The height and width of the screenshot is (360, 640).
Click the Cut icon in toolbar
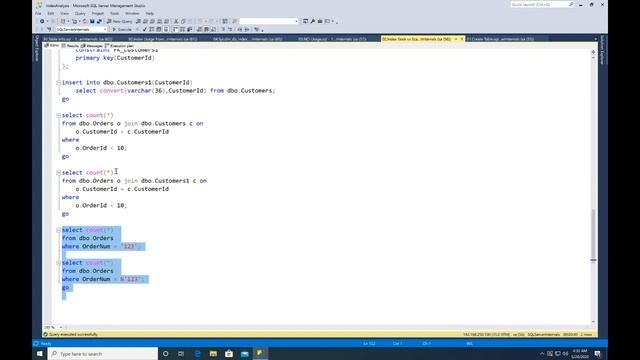click(x=176, y=21)
